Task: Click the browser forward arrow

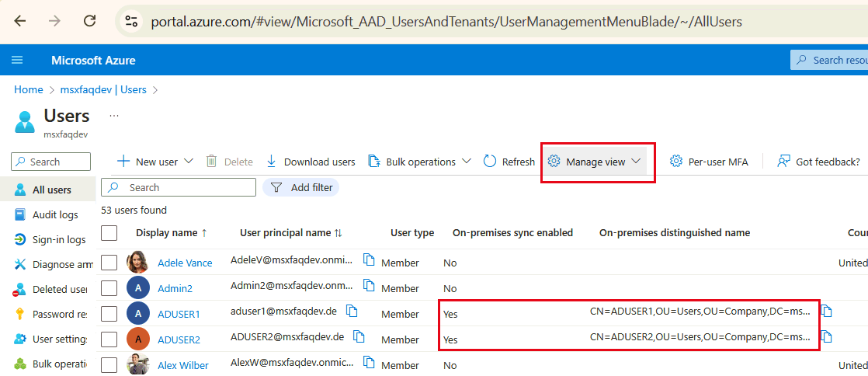Action: click(x=55, y=21)
